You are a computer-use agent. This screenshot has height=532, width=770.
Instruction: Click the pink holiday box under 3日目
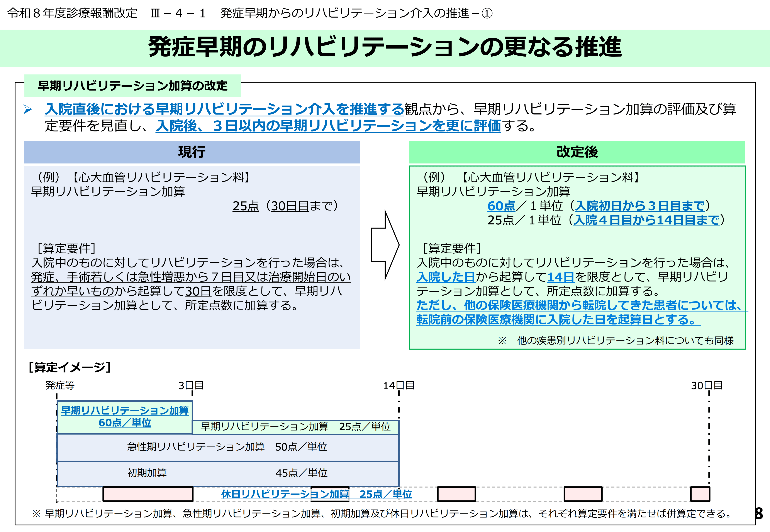[x=148, y=494]
